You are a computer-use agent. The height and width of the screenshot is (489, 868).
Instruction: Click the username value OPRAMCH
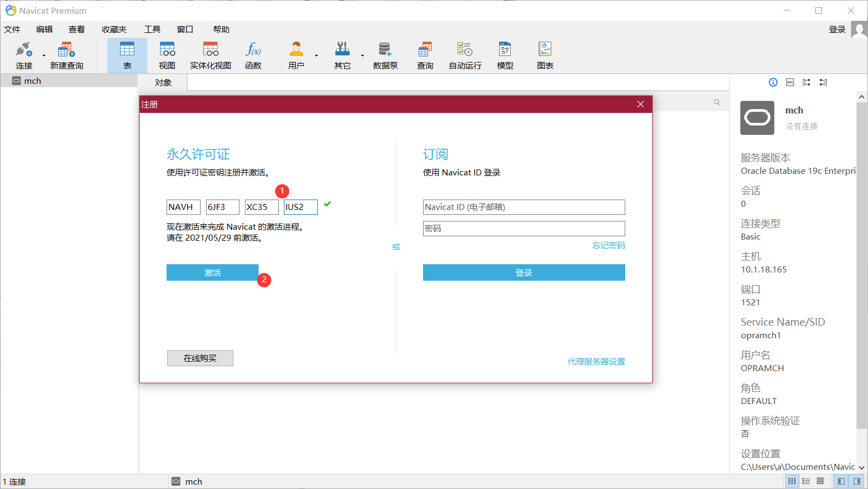pyautogui.click(x=762, y=368)
